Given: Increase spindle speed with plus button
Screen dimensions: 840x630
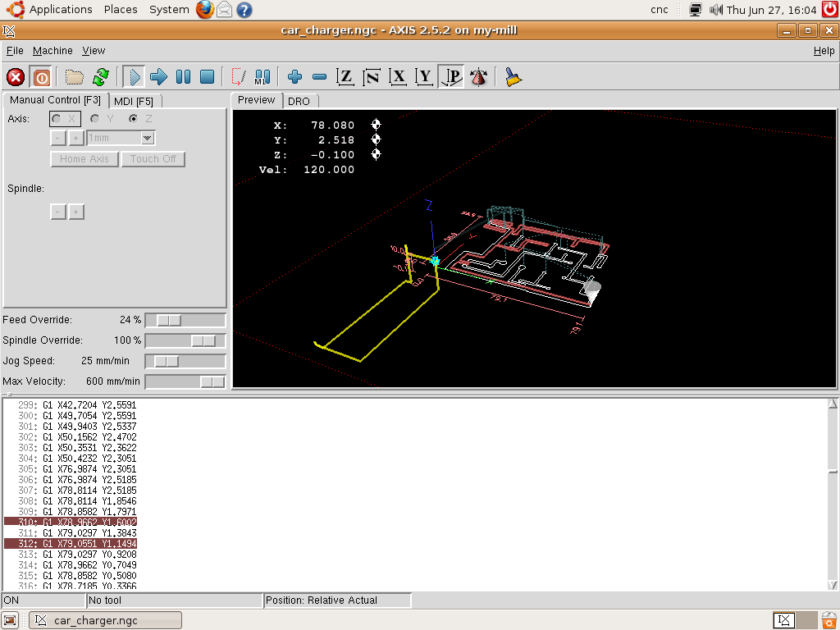Looking at the screenshot, I should (x=76, y=212).
